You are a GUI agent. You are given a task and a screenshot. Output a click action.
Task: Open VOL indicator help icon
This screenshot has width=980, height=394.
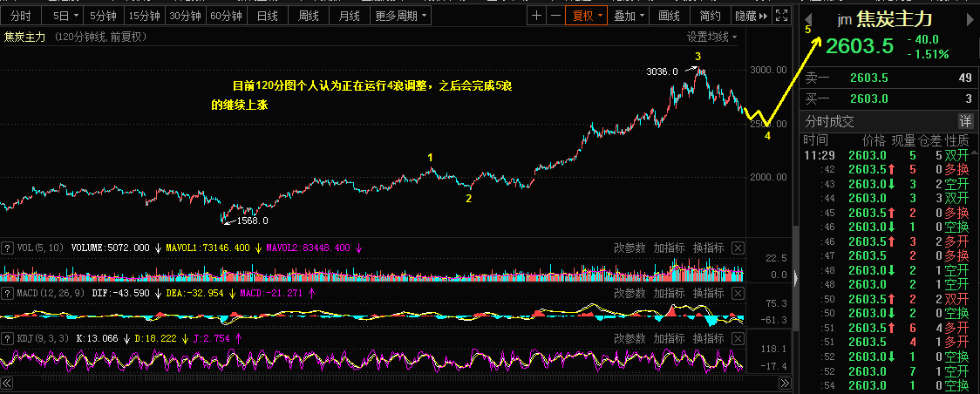8,248
